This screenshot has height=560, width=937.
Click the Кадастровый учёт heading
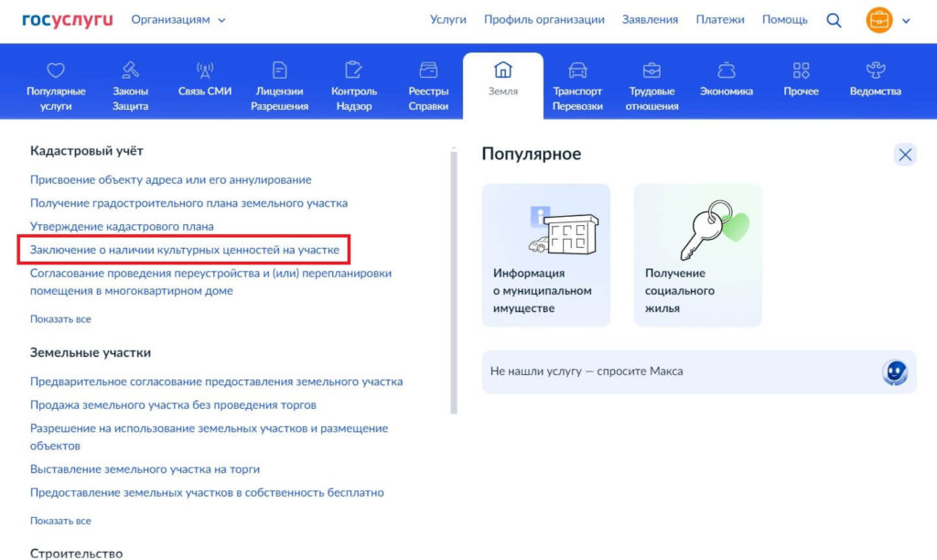pyautogui.click(x=87, y=151)
